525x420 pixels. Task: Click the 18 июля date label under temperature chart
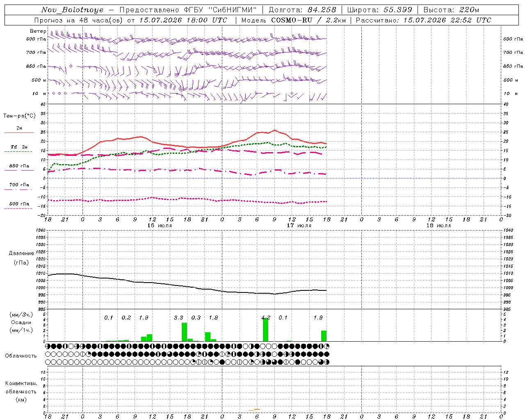438,226
